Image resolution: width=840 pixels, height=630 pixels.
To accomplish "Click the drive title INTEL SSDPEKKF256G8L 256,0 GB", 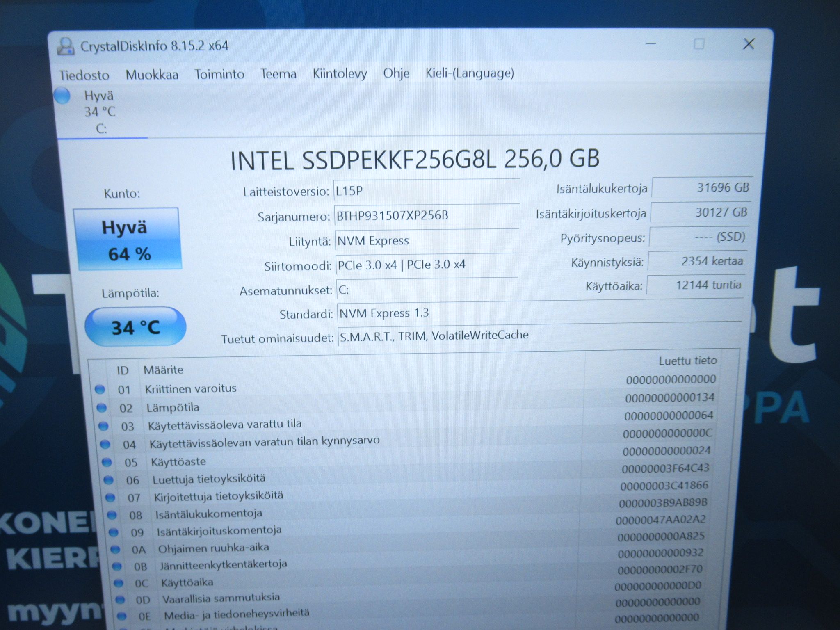I will point(415,160).
